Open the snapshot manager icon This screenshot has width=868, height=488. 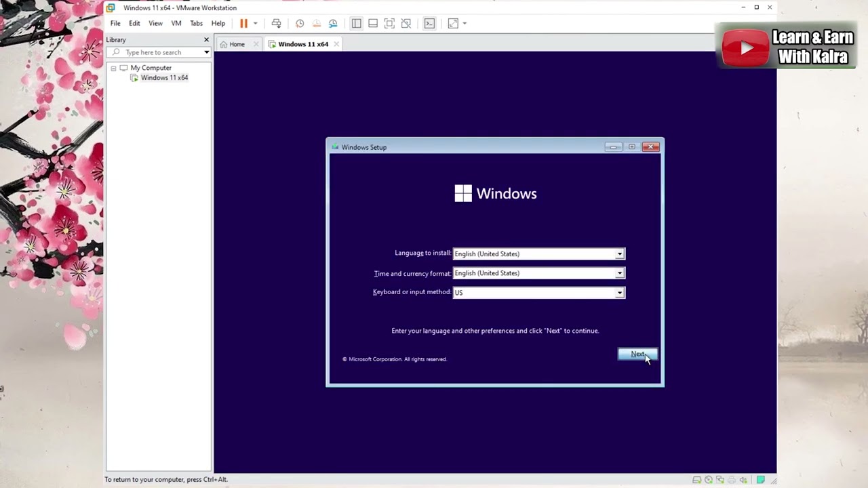tap(333, 24)
